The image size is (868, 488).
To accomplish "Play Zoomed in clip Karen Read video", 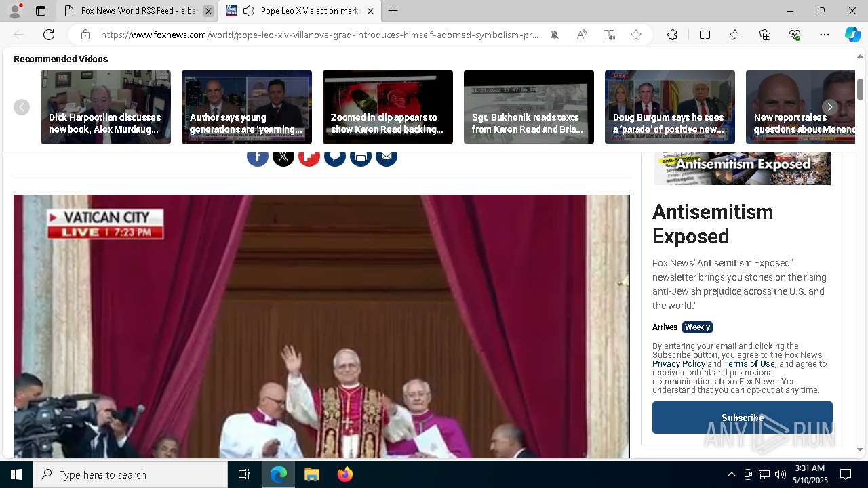I will tap(388, 107).
